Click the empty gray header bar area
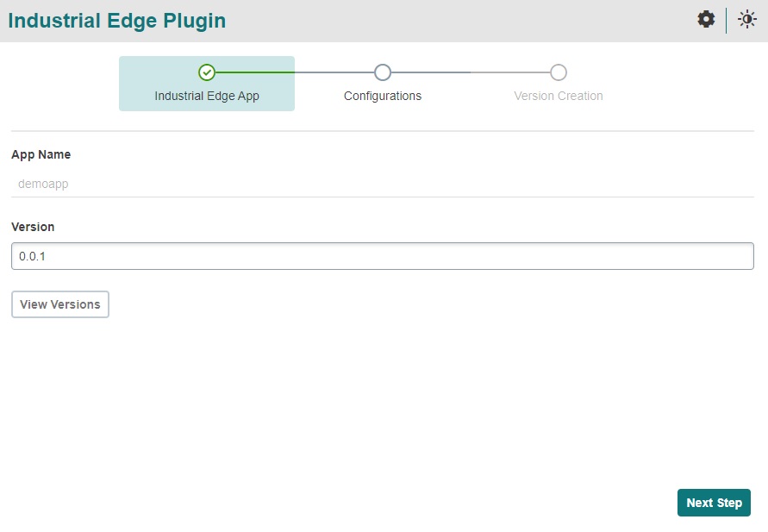This screenshot has width=768, height=532. [457, 21]
